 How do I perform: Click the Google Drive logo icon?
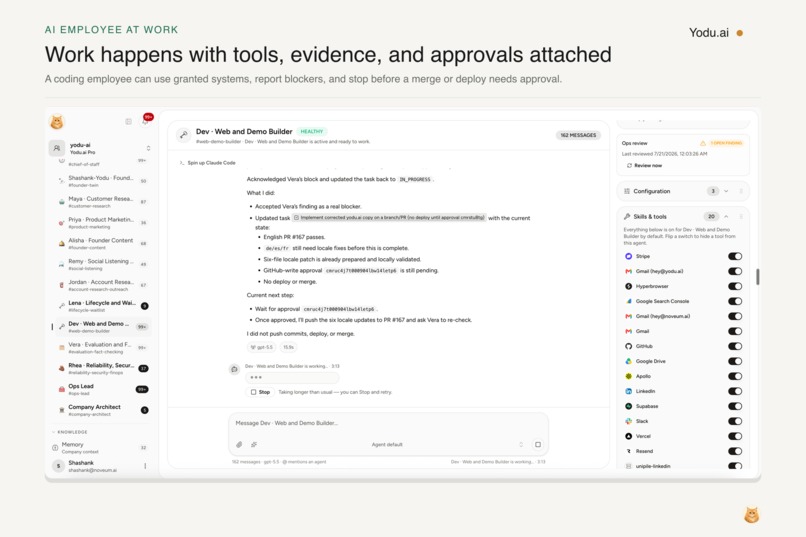tap(628, 361)
